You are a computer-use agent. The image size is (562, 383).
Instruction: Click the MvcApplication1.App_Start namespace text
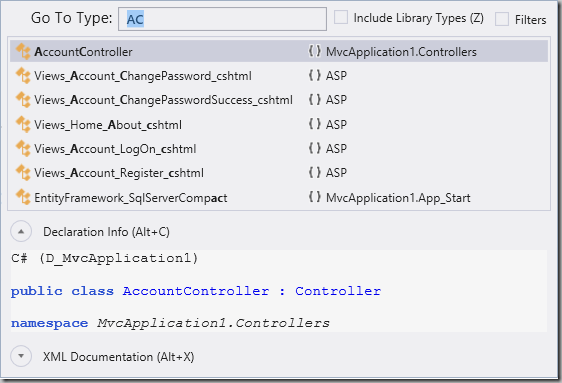[x=398, y=198]
